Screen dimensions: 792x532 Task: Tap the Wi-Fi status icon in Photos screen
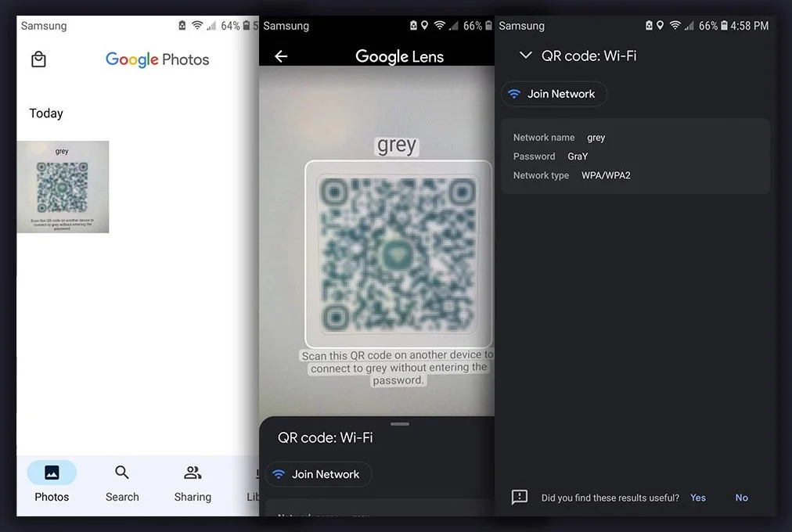[x=197, y=25]
